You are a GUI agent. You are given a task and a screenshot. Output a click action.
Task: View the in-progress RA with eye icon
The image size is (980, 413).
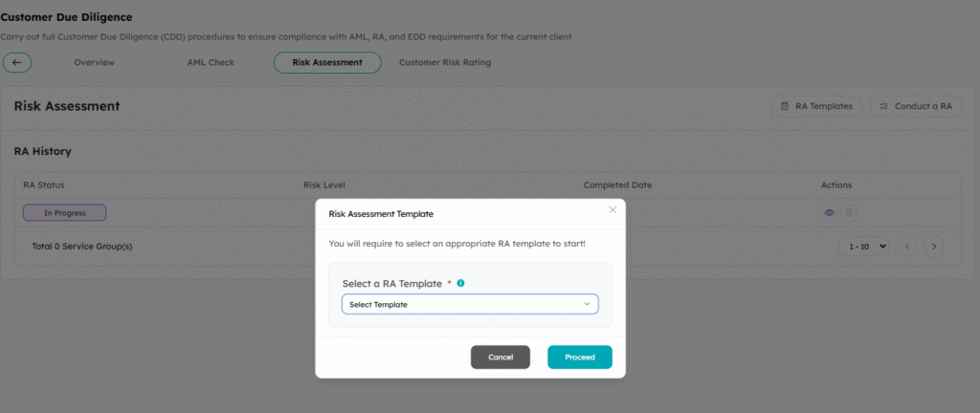pyautogui.click(x=829, y=212)
